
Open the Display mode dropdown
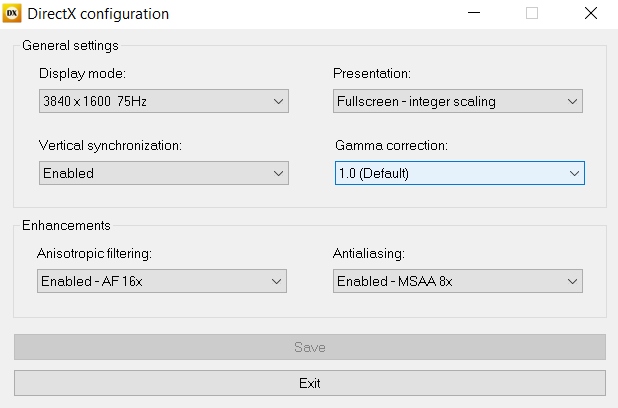[163, 101]
